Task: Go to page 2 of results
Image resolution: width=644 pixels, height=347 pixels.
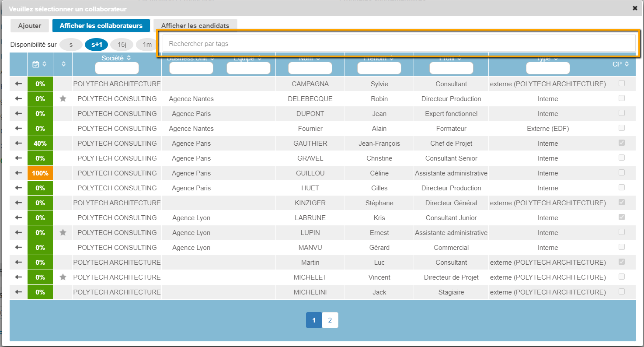Action: pyautogui.click(x=330, y=320)
